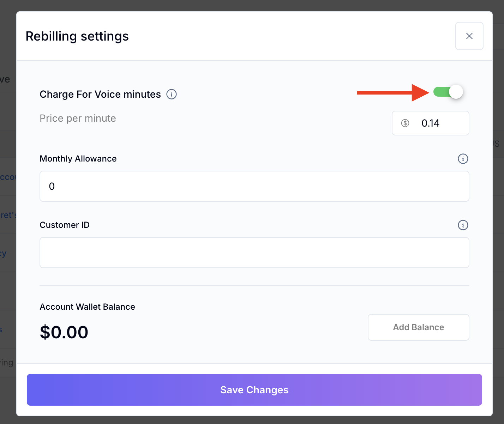The width and height of the screenshot is (504, 424).
Task: Focus the Monthly Allowance input box
Action: (254, 186)
